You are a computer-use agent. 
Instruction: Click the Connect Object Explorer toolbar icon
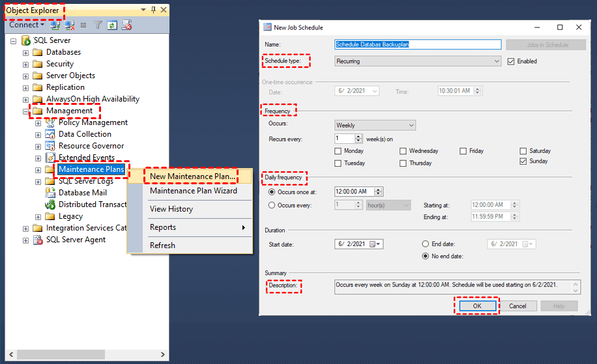click(x=55, y=25)
